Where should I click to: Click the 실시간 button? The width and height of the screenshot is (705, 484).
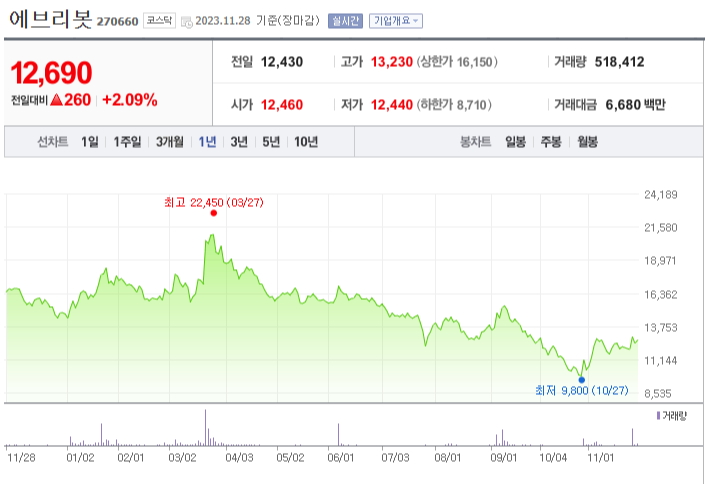(345, 21)
